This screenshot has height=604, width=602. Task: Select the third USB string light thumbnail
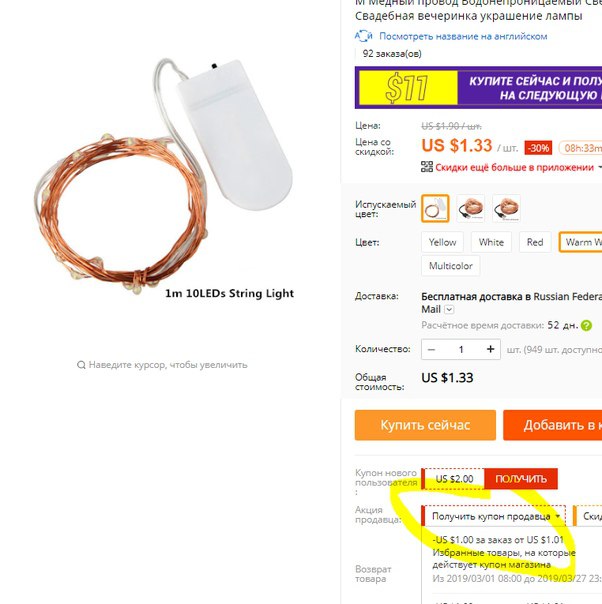tap(506, 208)
